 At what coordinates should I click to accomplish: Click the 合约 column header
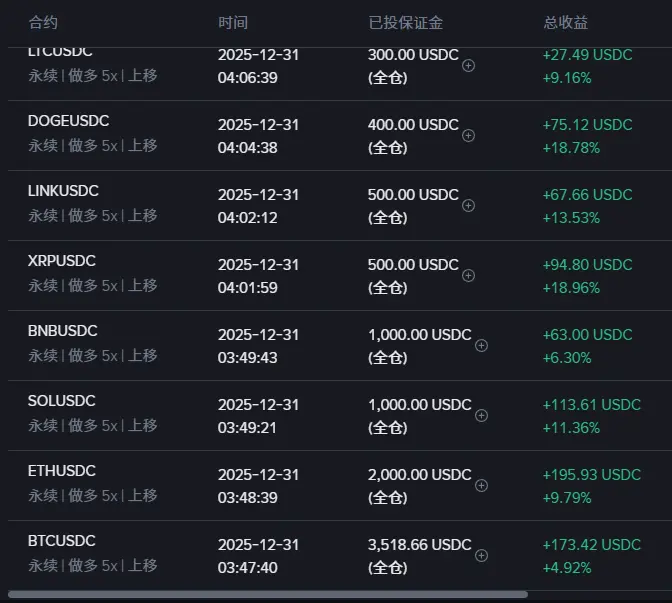tap(44, 22)
